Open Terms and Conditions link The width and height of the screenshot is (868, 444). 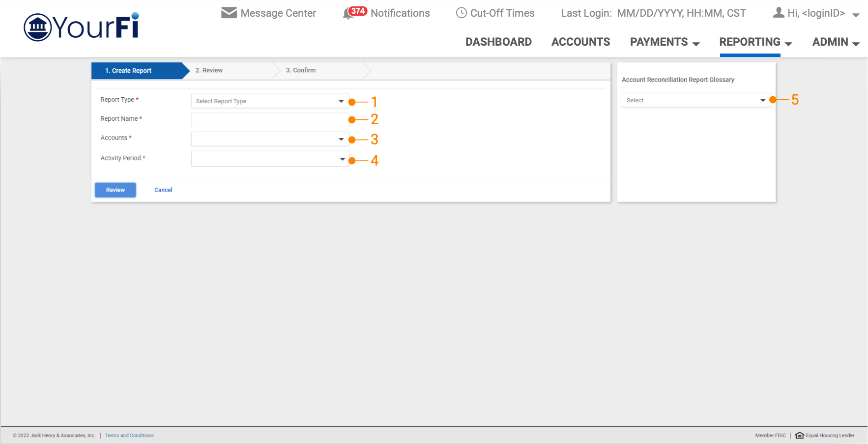coord(129,436)
